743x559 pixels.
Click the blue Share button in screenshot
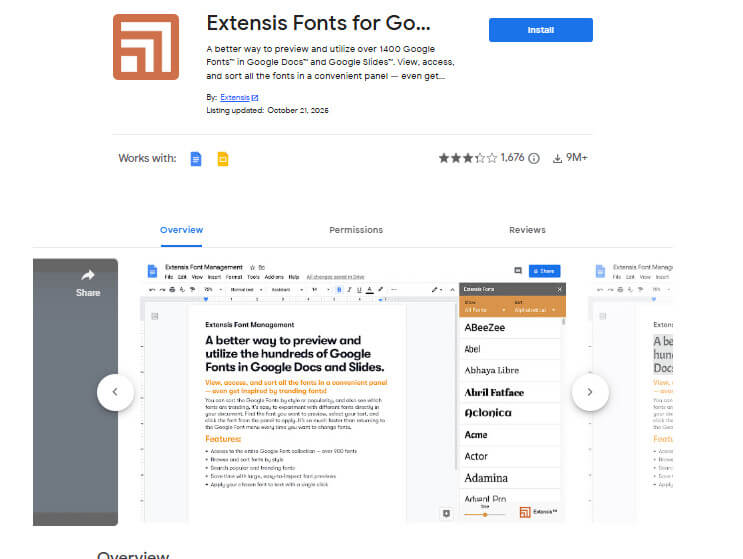[544, 271]
